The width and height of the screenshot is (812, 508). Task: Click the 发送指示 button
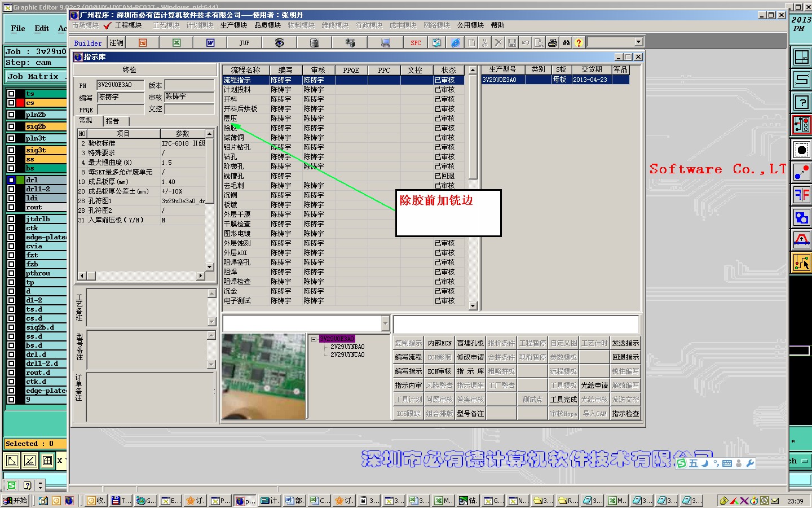625,343
